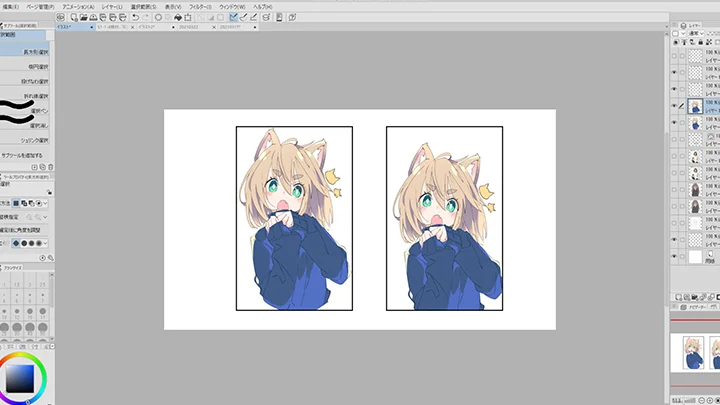Click the second icon at layer panel bottom
The width and height of the screenshot is (720, 405).
[686, 298]
